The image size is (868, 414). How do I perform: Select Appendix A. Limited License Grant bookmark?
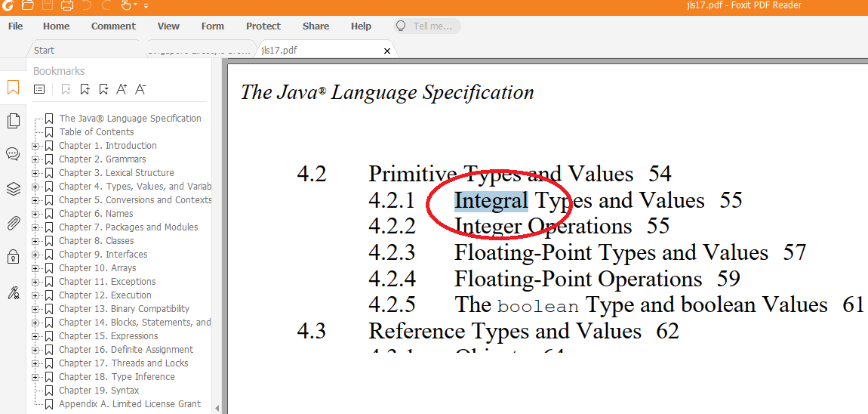130,404
